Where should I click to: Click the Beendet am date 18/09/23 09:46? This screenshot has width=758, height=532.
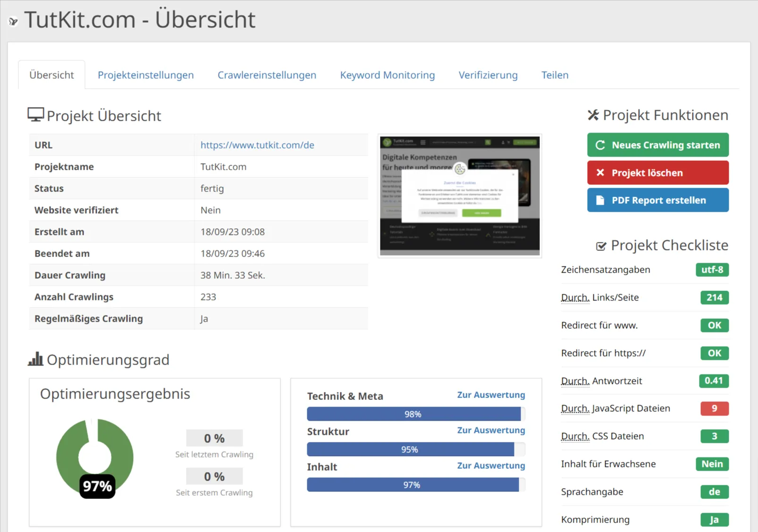[233, 253]
